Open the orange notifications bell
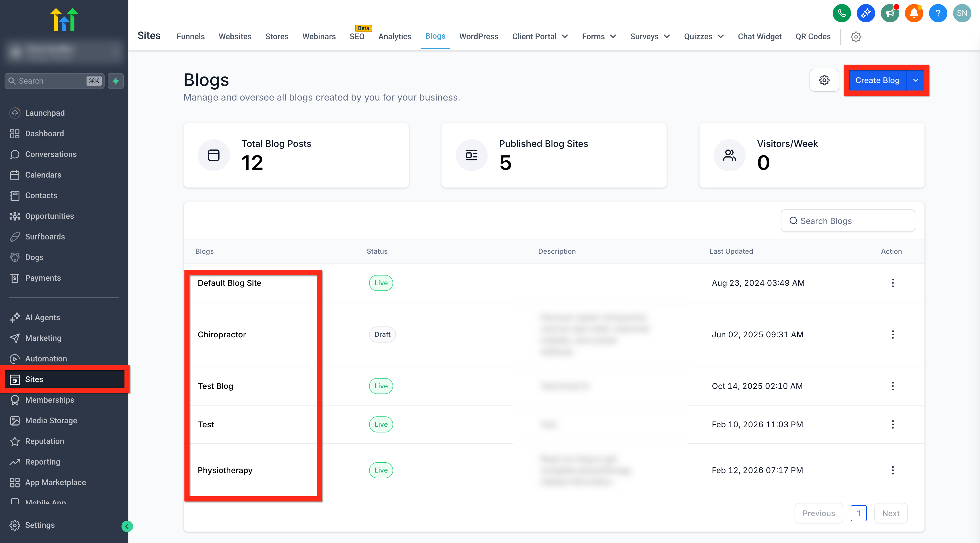The image size is (980, 543). (914, 13)
